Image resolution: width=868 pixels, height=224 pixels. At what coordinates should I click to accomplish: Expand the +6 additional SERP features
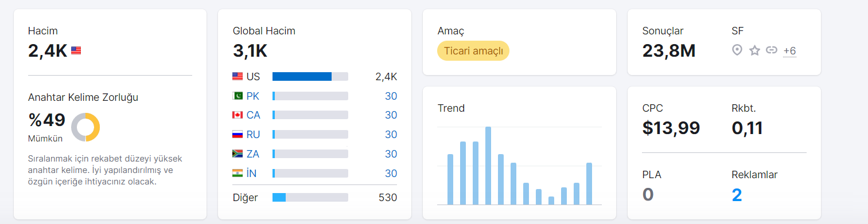[789, 51]
